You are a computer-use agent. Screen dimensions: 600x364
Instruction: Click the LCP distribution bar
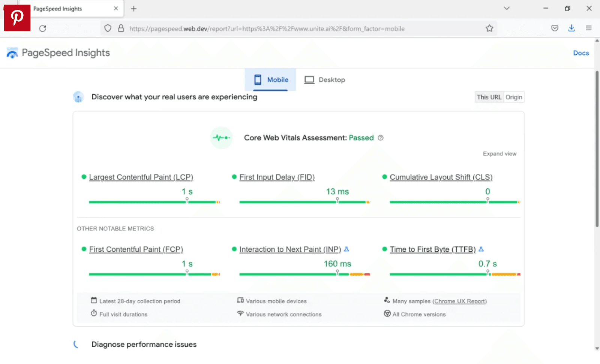pos(154,202)
